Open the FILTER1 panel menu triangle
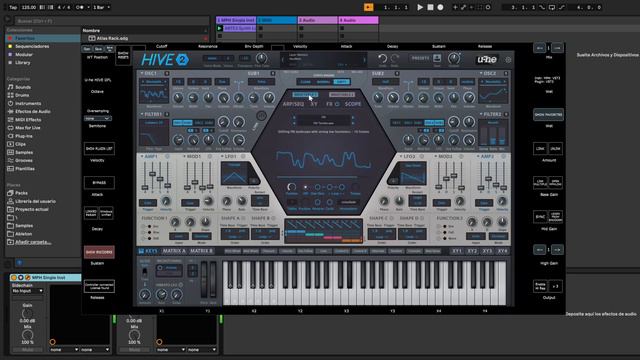This screenshot has height=360, width=640. [142, 114]
